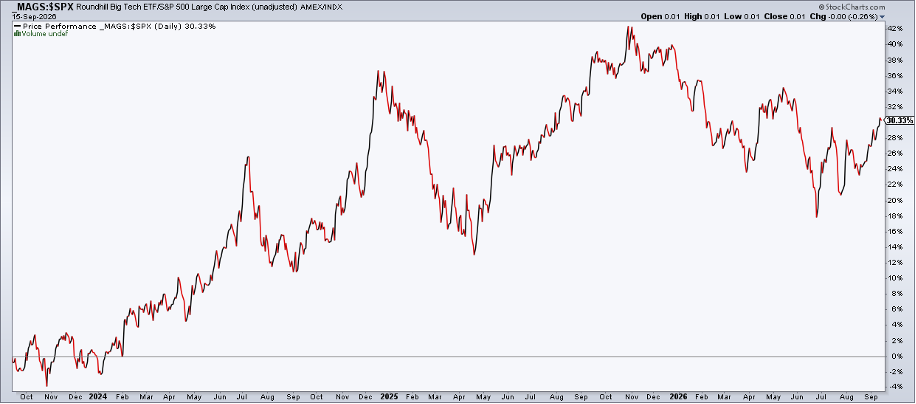Click the 38% y-axis label
This screenshot has width=916, height=404.
pos(896,60)
